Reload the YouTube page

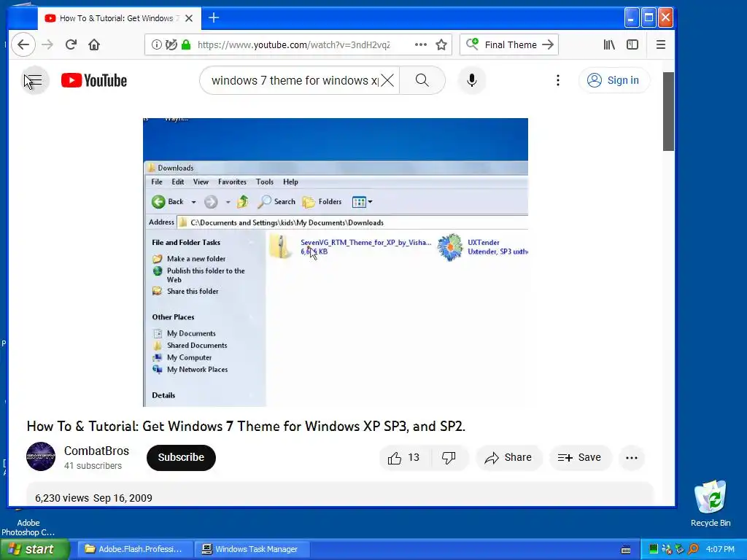[71, 44]
